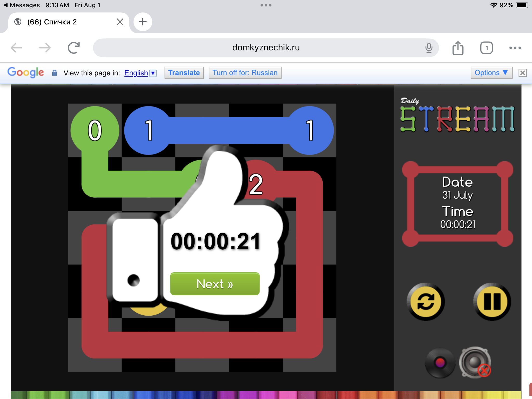The image size is (532, 399).
Task: Tap the battery indicator in status bar
Action: 522,5
